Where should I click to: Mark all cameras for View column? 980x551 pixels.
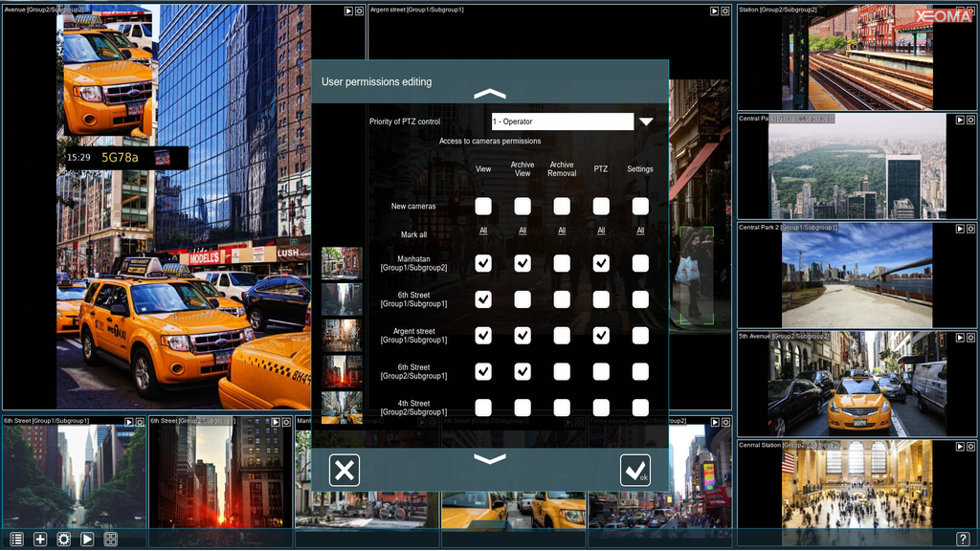(483, 231)
